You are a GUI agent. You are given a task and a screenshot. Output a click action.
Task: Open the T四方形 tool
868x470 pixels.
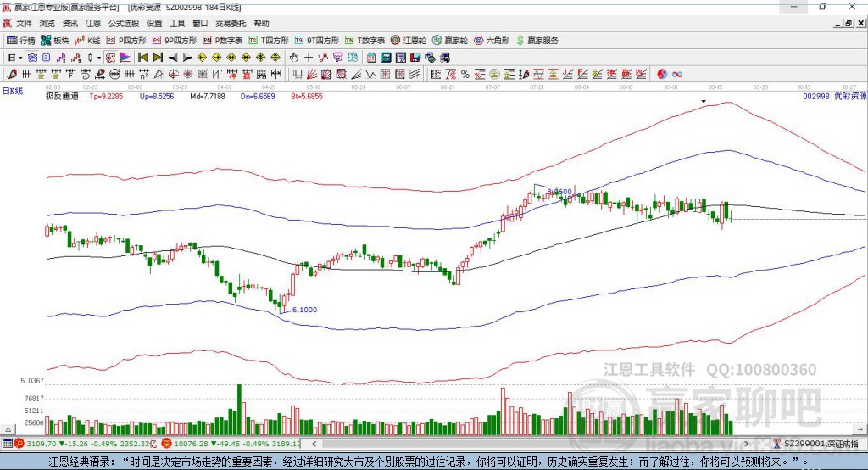coord(269,41)
